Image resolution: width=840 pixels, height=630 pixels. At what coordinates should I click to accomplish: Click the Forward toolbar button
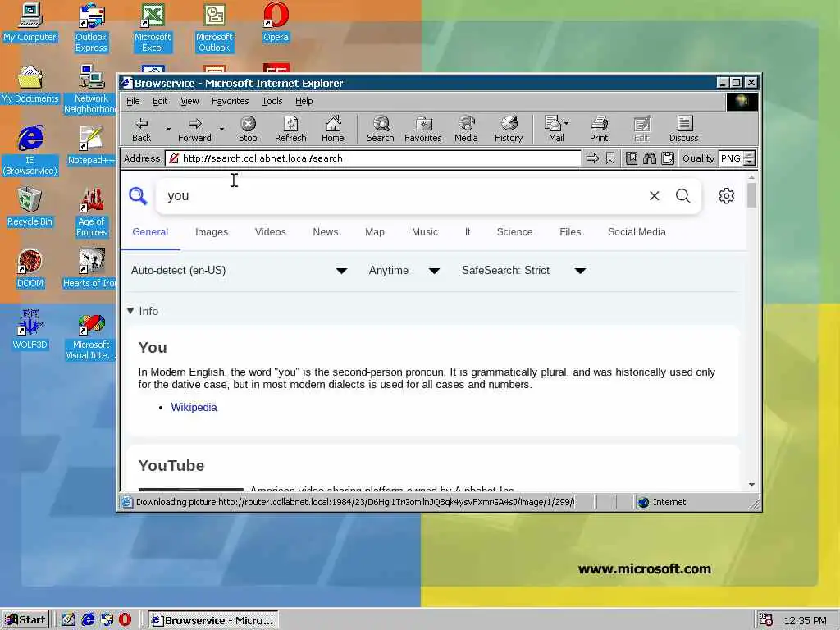coord(194,130)
